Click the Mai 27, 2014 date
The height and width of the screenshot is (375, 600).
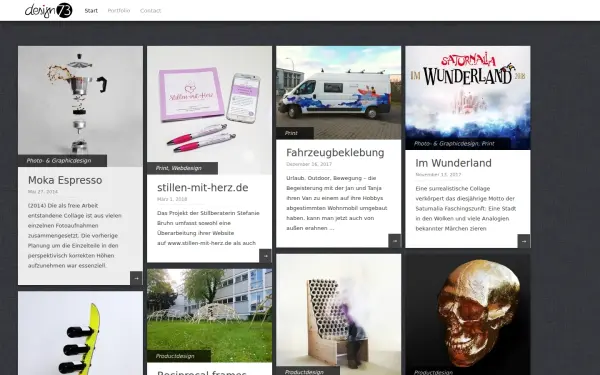click(43, 192)
